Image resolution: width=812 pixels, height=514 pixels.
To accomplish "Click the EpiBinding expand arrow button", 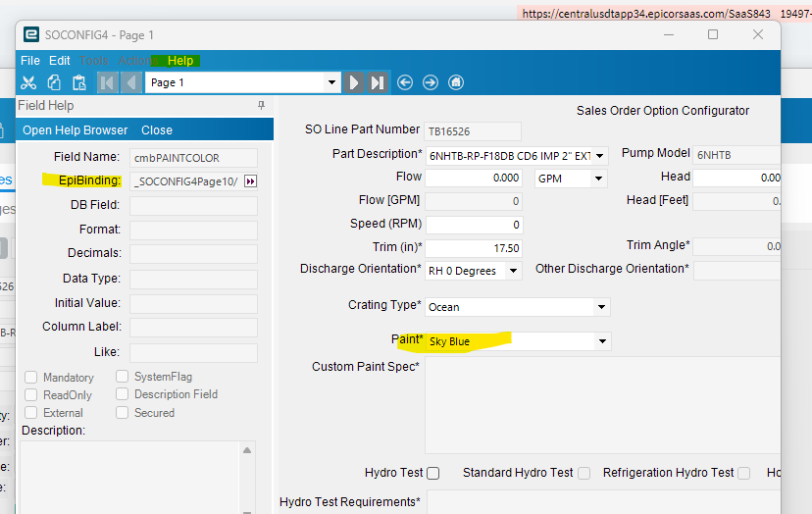I will coord(251,181).
